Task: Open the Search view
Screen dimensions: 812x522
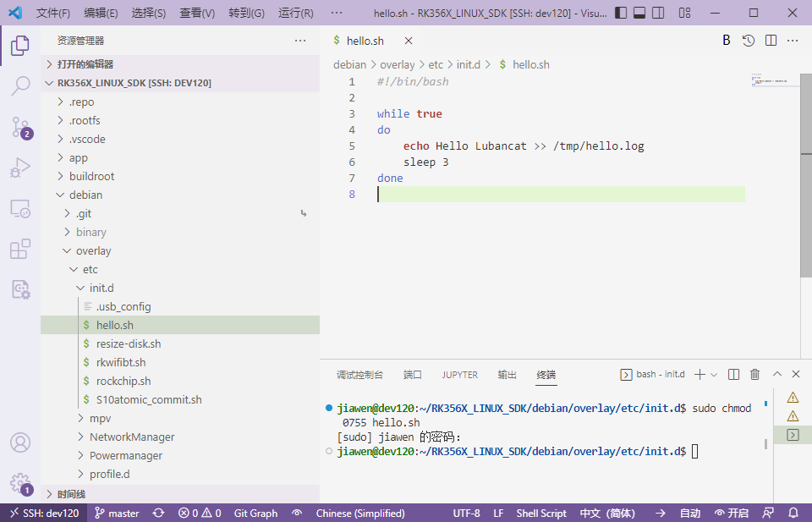Action: click(19, 85)
